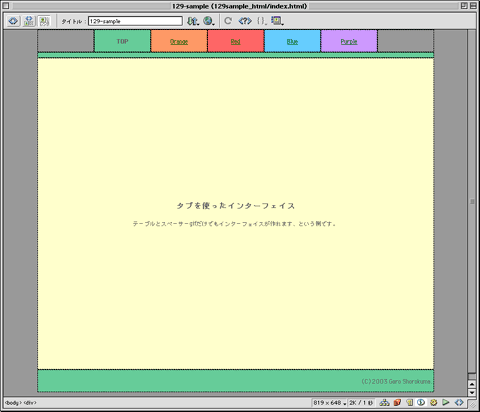Open the Code Inspector launcher icon
This screenshot has height=412, width=480.
[x=459, y=403]
